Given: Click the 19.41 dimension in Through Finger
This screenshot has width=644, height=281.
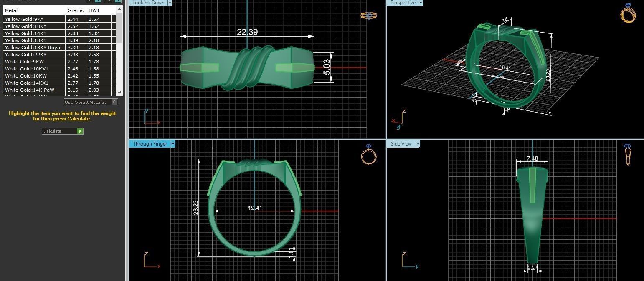Looking at the screenshot, I should point(255,208).
